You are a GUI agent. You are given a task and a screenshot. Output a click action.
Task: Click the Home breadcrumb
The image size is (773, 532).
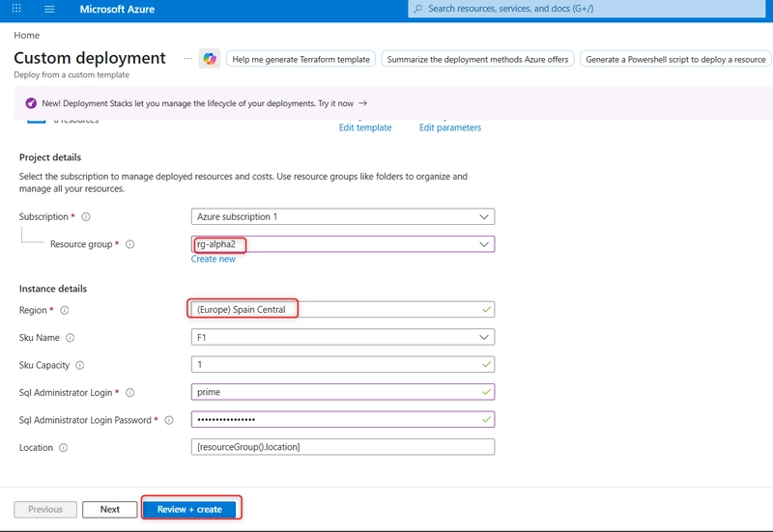[x=27, y=36]
